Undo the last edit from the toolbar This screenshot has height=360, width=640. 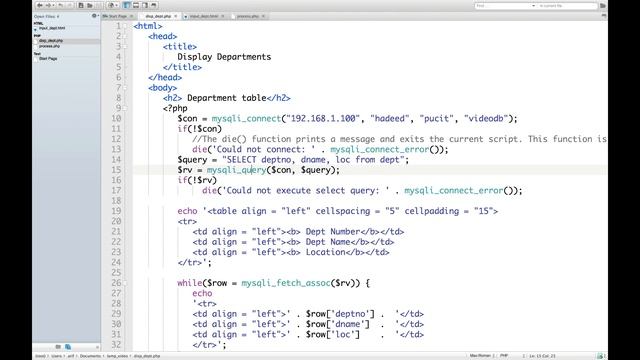(61, 5)
